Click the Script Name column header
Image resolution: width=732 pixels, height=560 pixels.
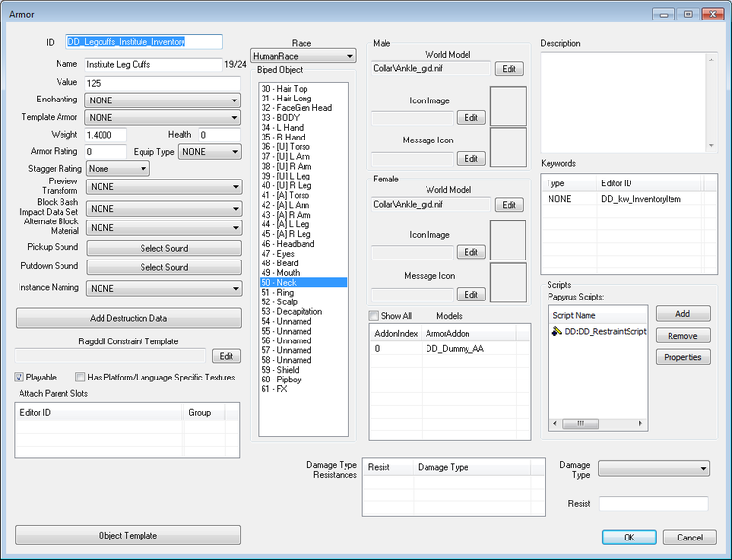pyautogui.click(x=597, y=315)
